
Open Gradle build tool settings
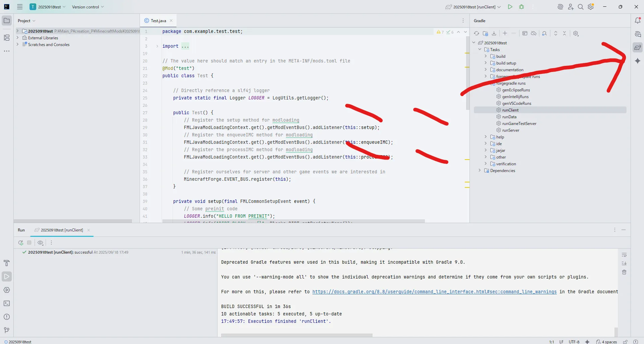click(576, 33)
